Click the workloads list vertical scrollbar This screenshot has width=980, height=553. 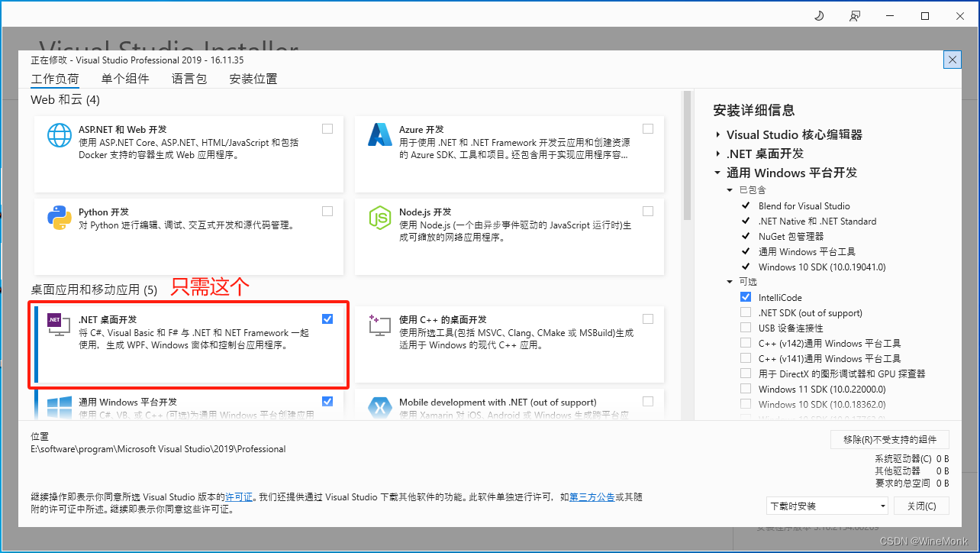coord(687,156)
